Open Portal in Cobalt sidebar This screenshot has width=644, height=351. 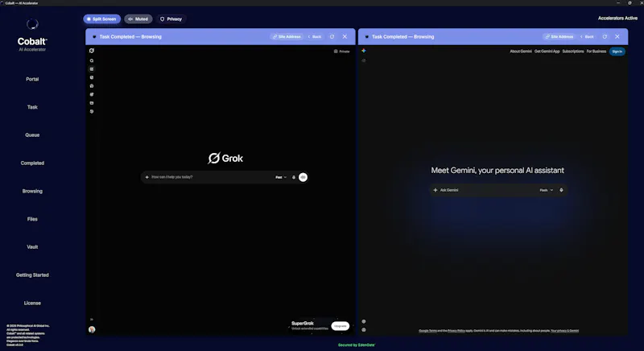[32, 79]
